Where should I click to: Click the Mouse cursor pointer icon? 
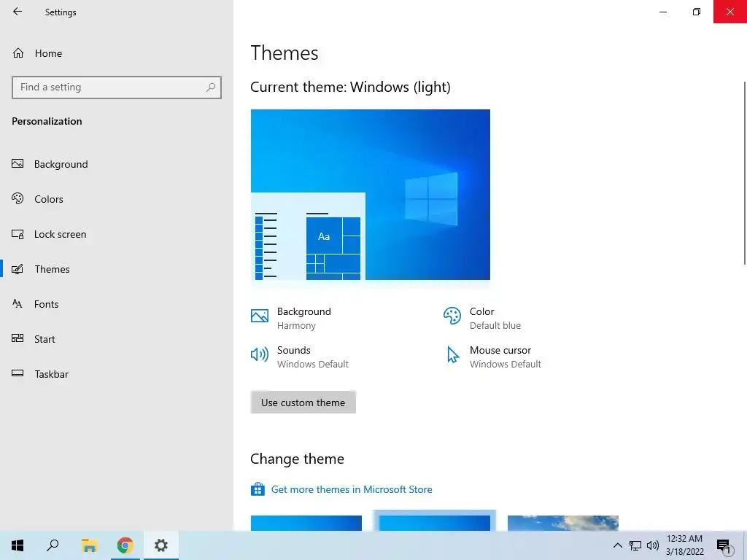[452, 355]
